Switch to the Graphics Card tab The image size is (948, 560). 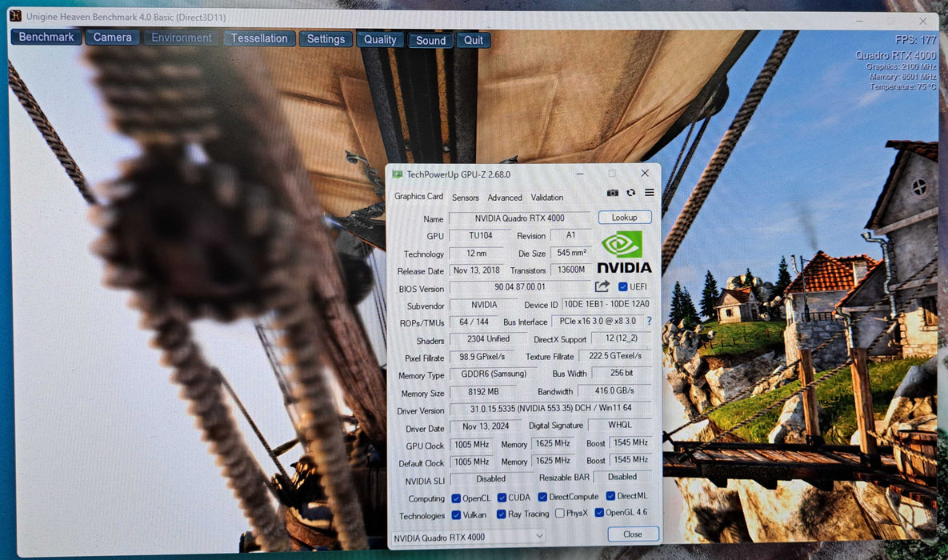pyautogui.click(x=418, y=197)
